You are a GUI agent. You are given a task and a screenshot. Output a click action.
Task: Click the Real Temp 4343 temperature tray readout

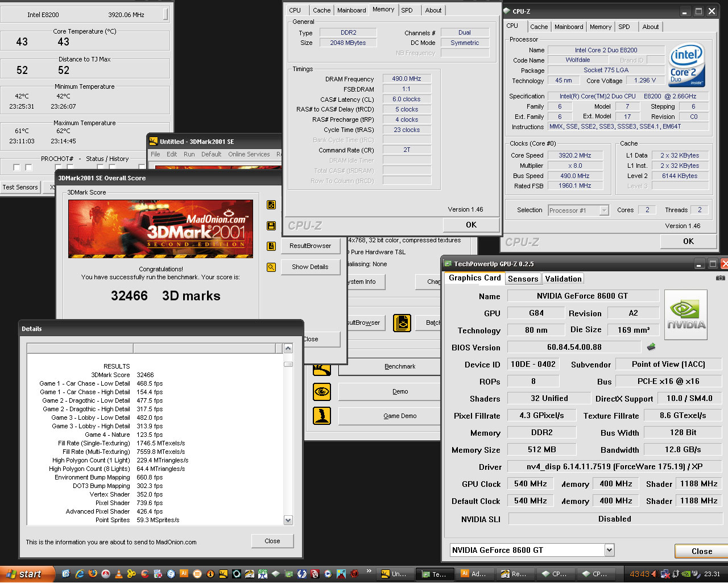pos(639,574)
